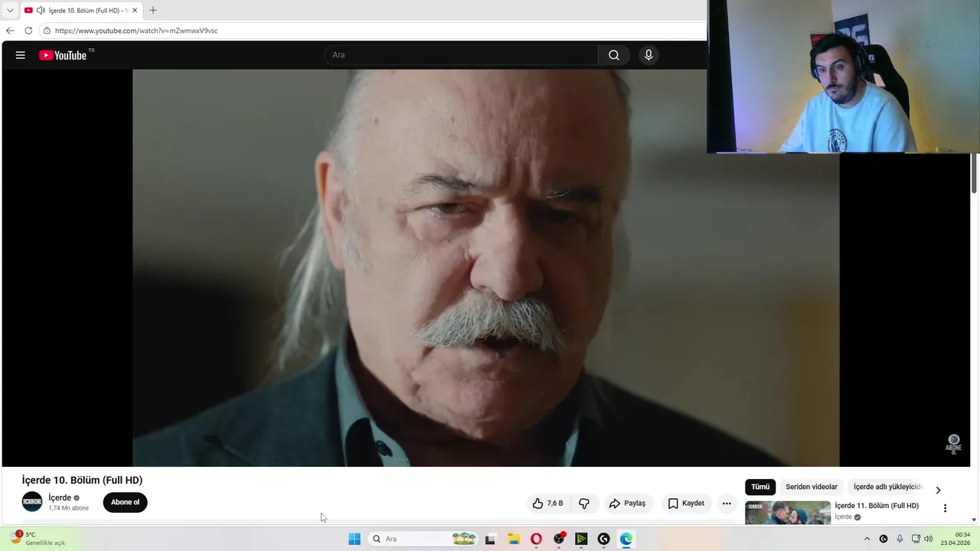Focus the YouTube Ara search box

(x=461, y=55)
